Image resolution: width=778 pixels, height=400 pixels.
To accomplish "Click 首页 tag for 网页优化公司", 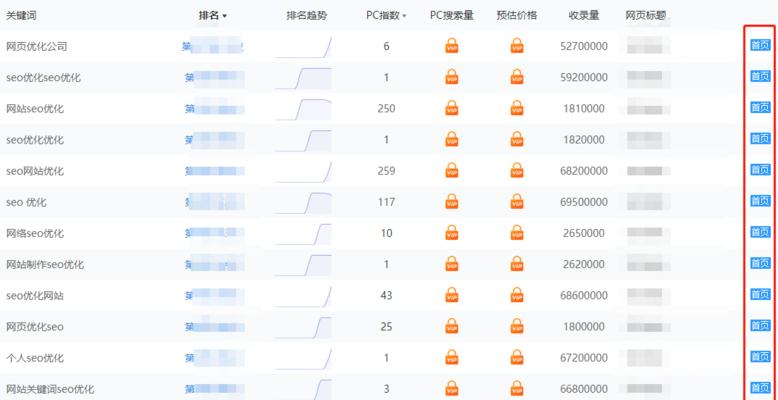I will click(x=760, y=46).
